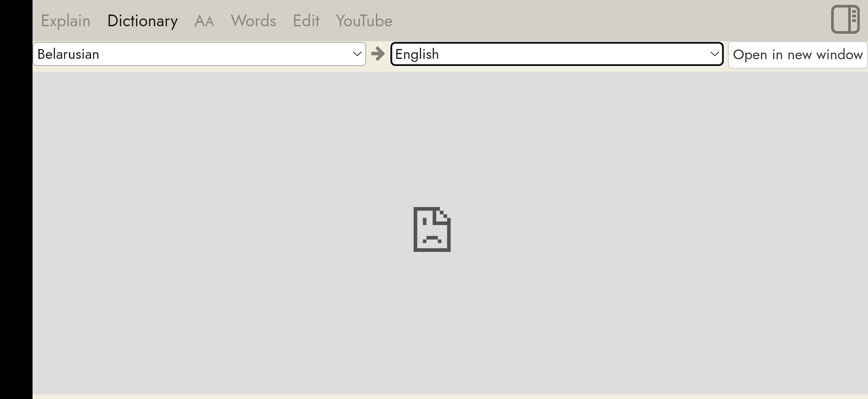Go to the Words tab
868x399 pixels.
coord(253,21)
